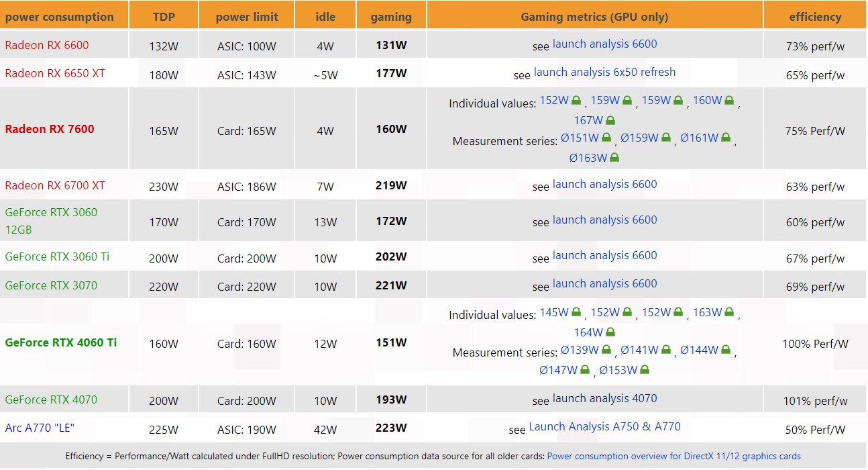Select the 'Radeon RX 6650 XT' card name
Viewport: 868px width, 470px height.
pos(55,74)
